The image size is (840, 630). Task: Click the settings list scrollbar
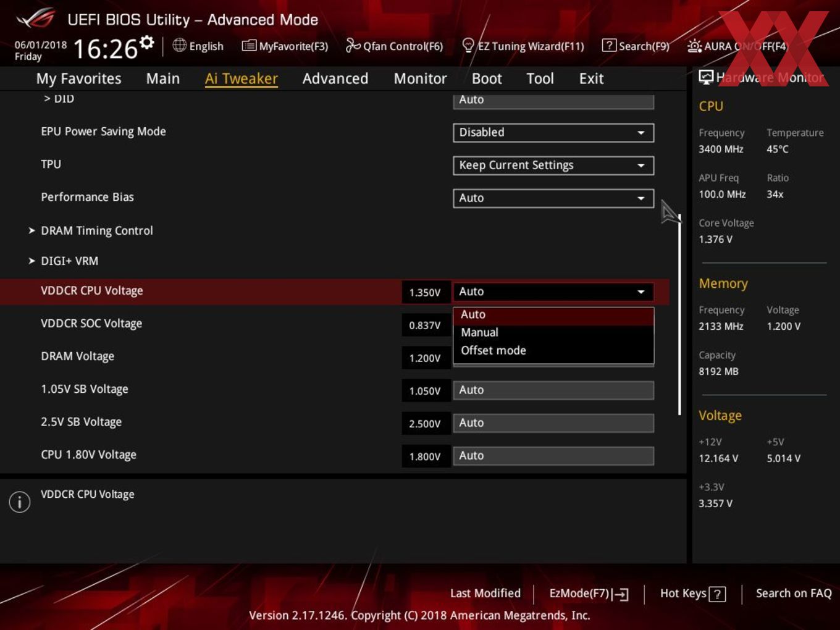[679, 314]
